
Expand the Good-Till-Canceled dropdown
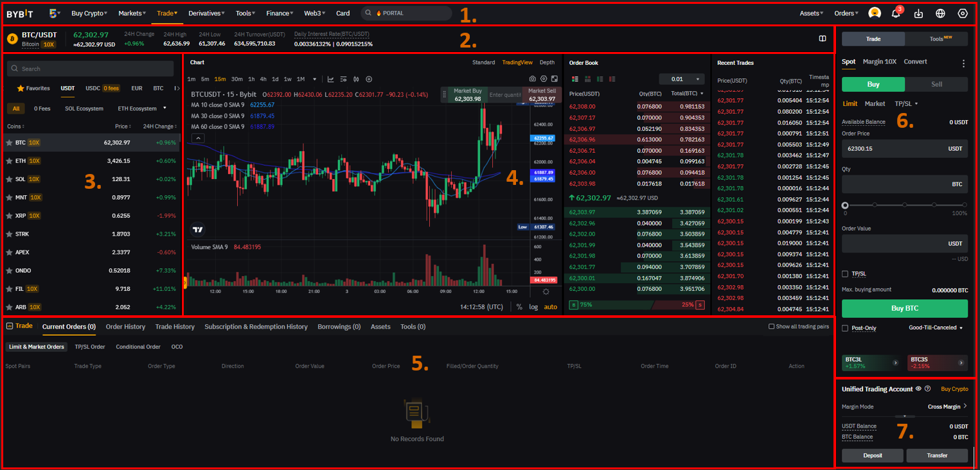[x=936, y=328]
